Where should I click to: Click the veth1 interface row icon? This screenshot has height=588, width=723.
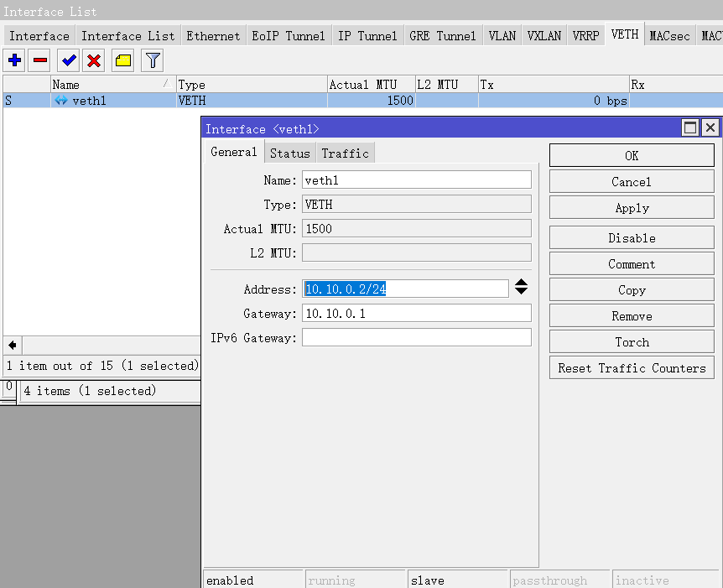click(x=61, y=101)
